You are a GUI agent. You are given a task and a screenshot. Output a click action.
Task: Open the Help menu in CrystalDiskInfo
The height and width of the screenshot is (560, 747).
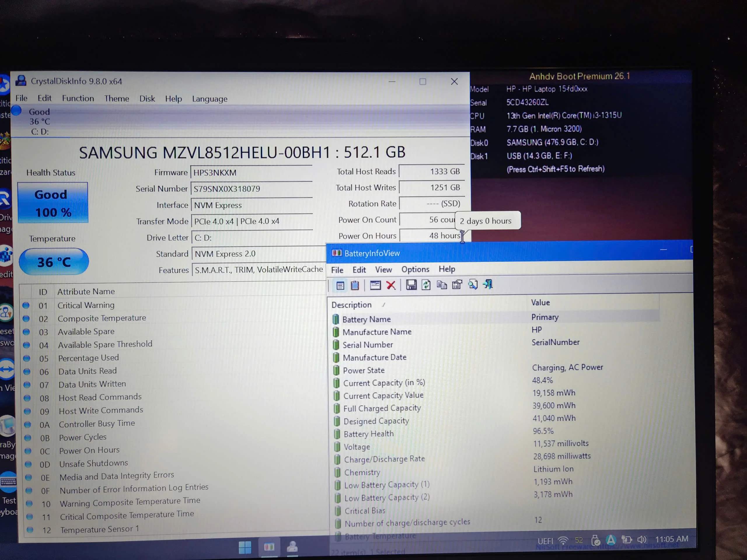coord(174,99)
